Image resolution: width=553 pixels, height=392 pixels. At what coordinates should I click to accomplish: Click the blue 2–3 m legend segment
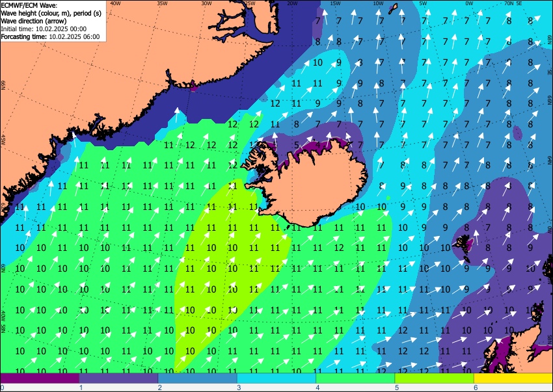198,378
